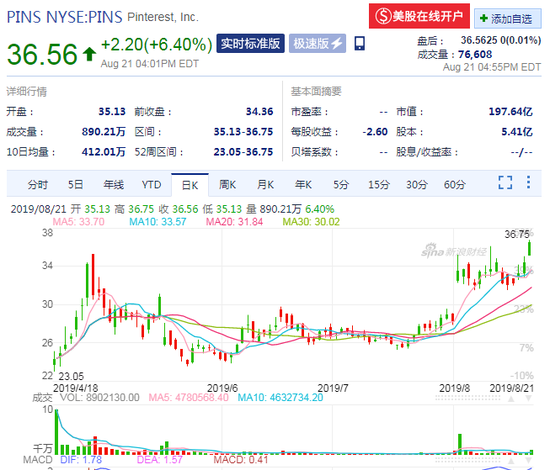Click the 36.75 high price marker on chart
The image size is (550, 470).
click(x=517, y=234)
